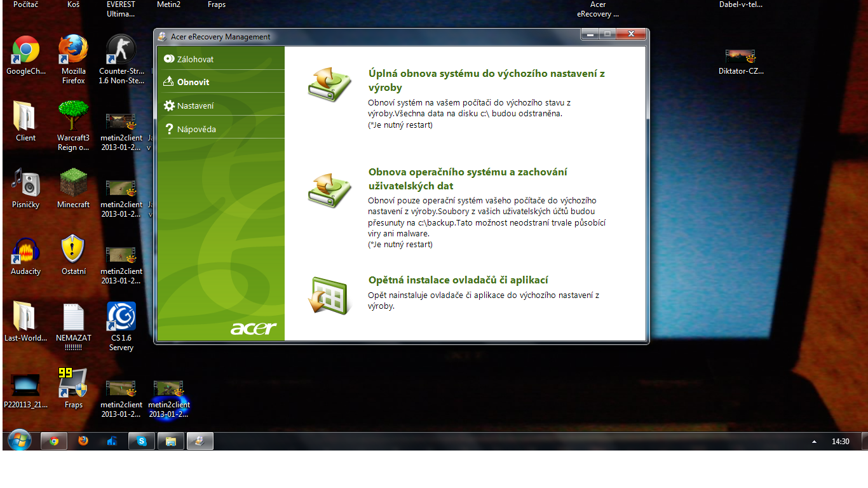Click the Metin2 desktop label
Screen dimensions: 868x488
169,4
